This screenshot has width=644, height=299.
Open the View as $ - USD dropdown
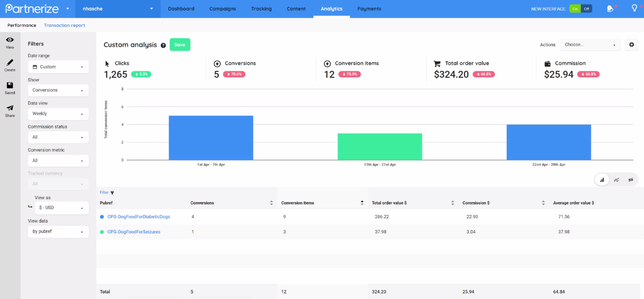(x=62, y=208)
